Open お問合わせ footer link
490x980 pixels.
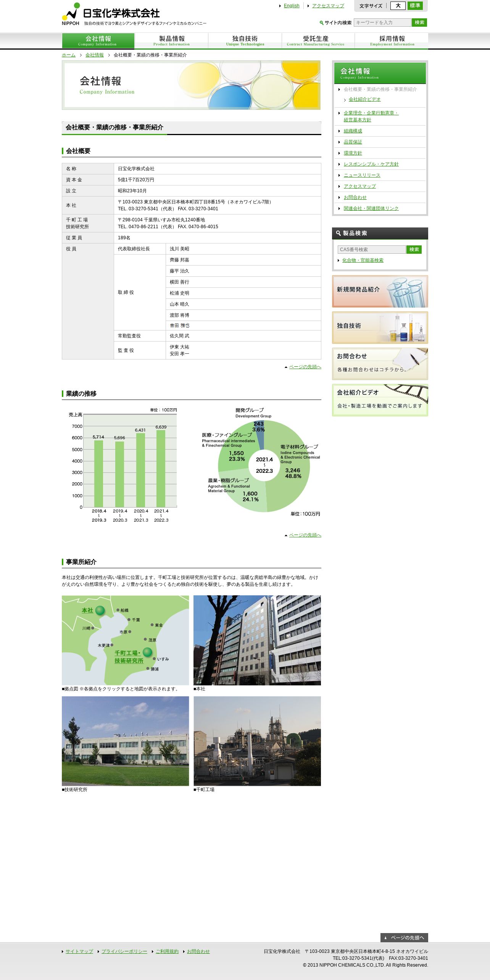point(198,951)
